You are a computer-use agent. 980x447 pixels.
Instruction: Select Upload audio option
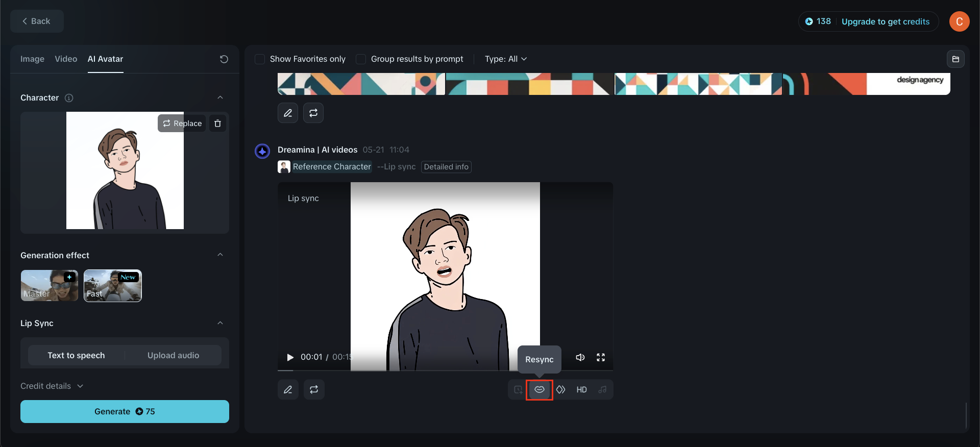pyautogui.click(x=174, y=355)
